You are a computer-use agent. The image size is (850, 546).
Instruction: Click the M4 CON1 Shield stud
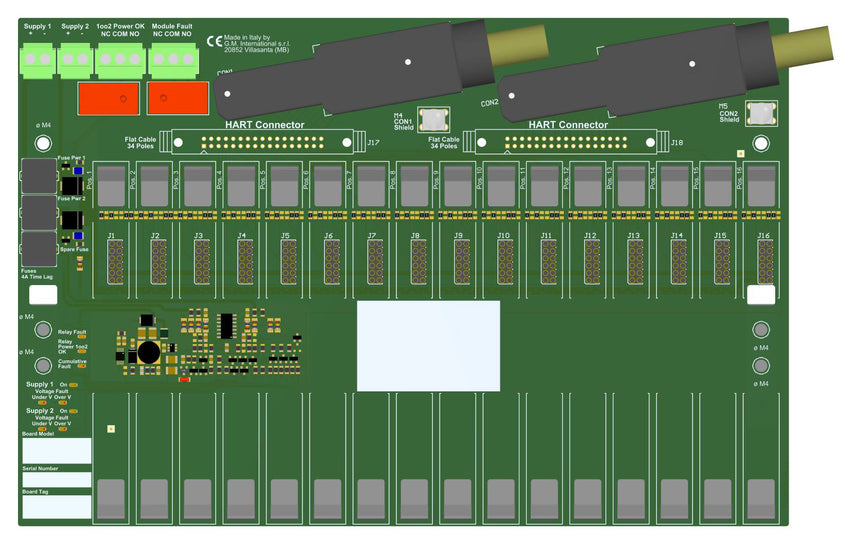[x=433, y=120]
